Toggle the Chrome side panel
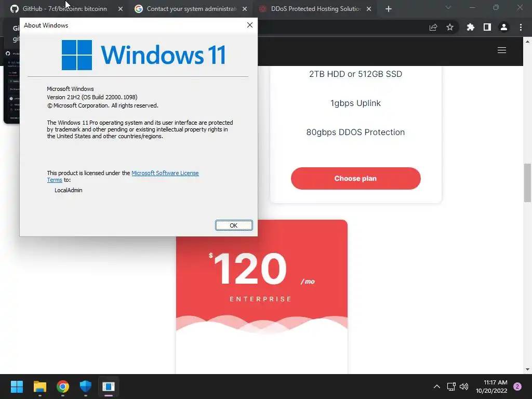 487,27
